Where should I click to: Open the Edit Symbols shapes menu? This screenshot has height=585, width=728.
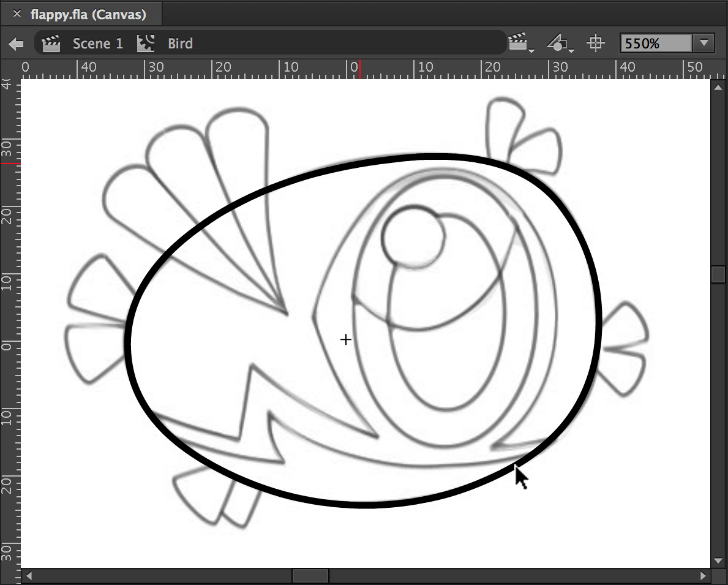pos(559,43)
